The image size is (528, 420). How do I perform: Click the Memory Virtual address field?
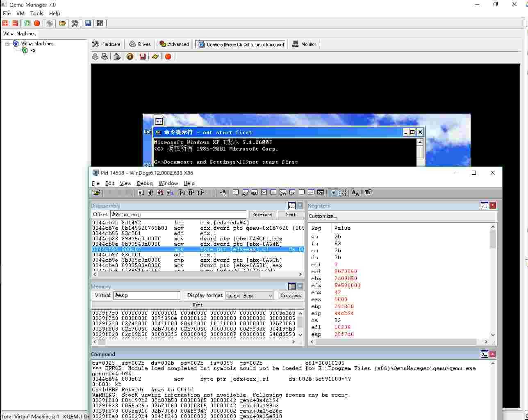pyautogui.click(x=146, y=295)
